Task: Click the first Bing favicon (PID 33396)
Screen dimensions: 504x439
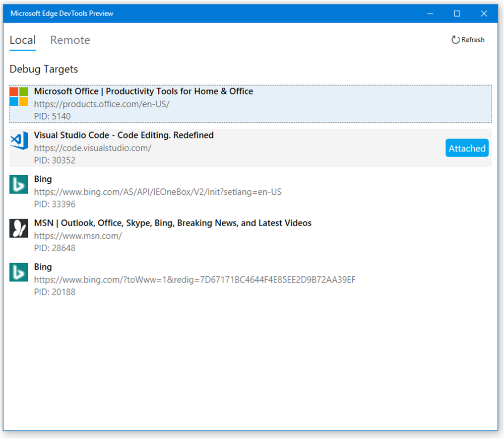Action: coord(19,184)
